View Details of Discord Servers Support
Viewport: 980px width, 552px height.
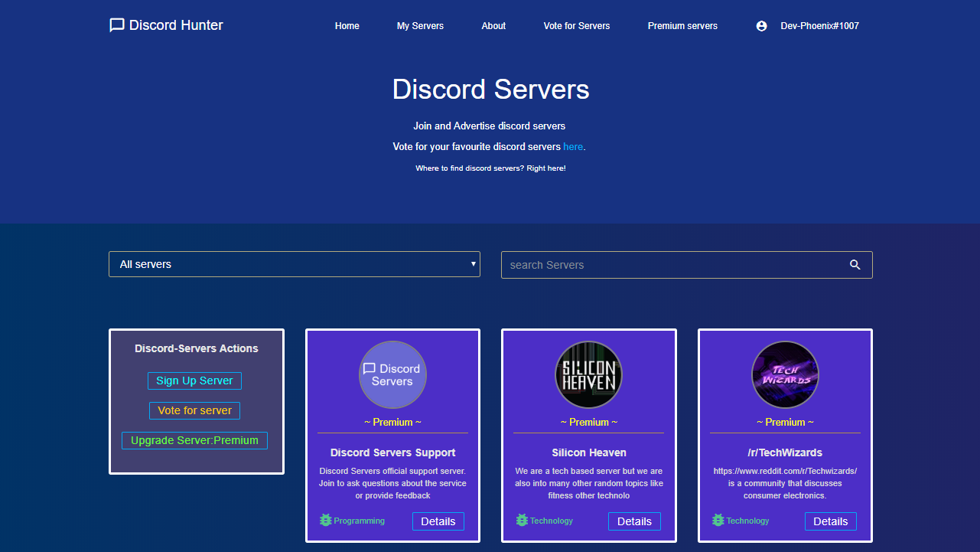tap(438, 521)
